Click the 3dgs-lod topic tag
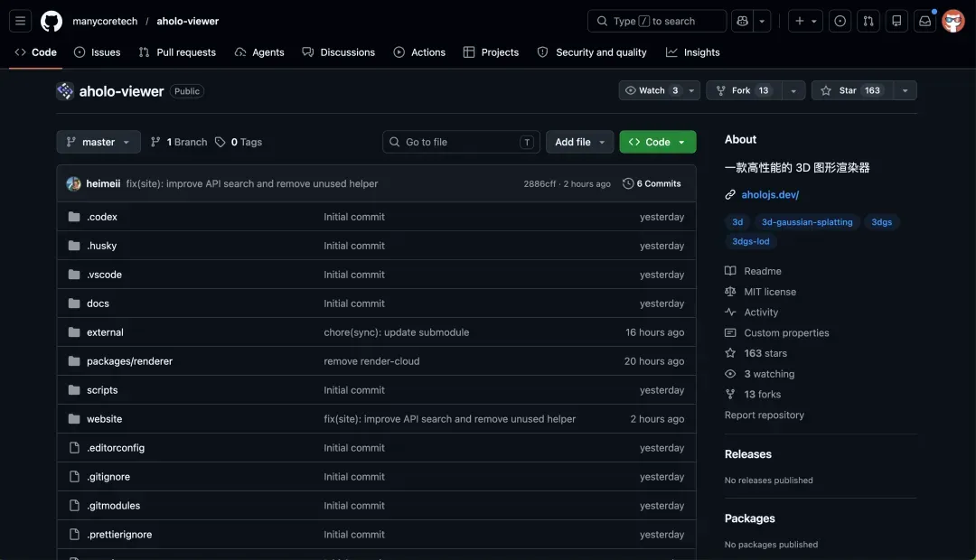The image size is (976, 560). click(x=751, y=241)
